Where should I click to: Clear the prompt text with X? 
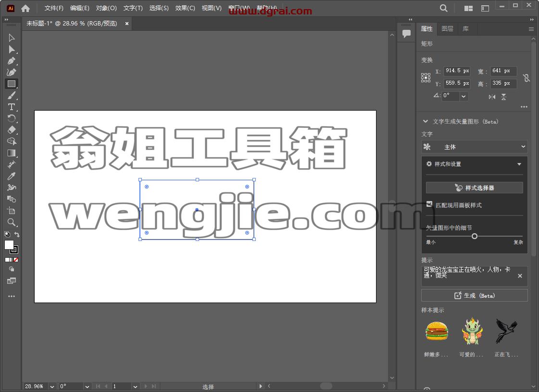520,276
